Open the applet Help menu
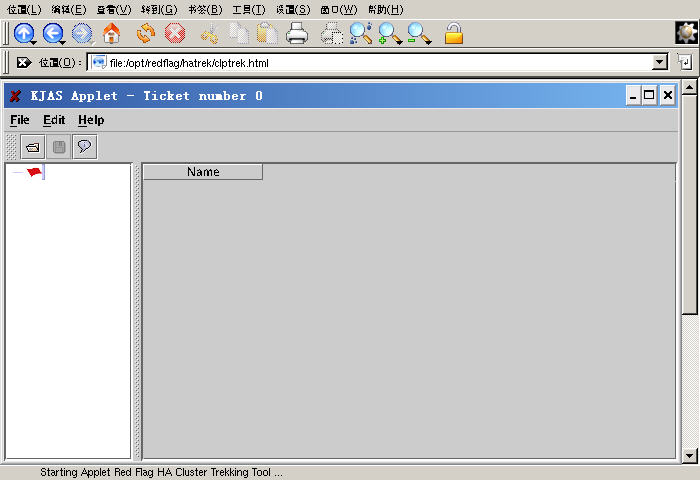 pyautogui.click(x=91, y=120)
